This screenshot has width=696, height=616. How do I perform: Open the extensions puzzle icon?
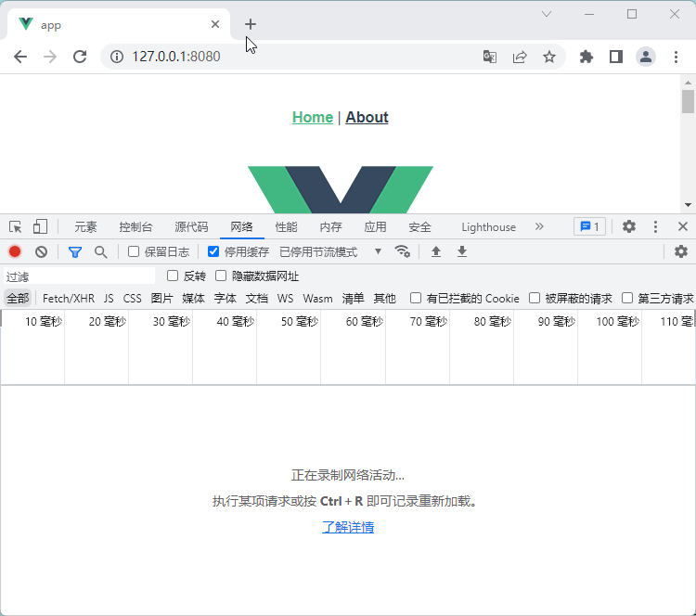coord(586,57)
